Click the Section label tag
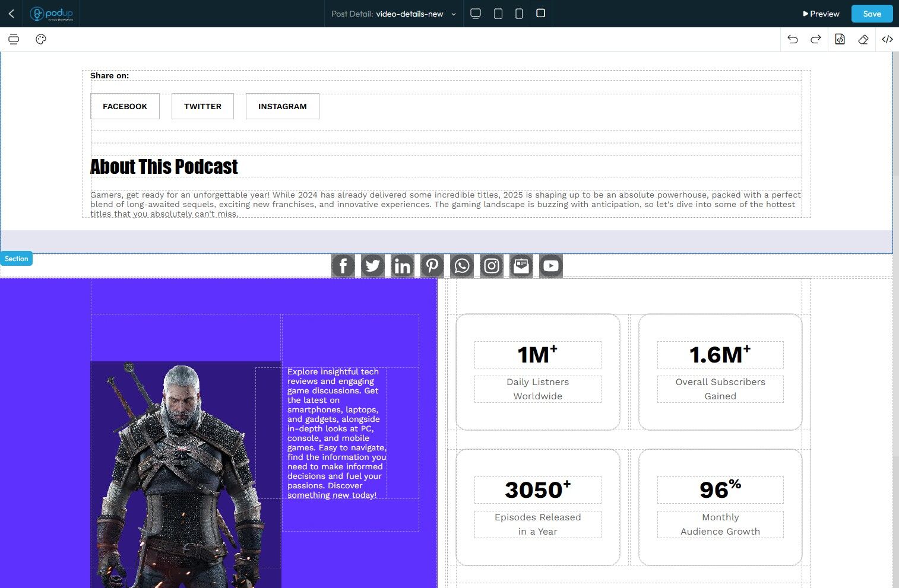The image size is (899, 588). click(17, 259)
